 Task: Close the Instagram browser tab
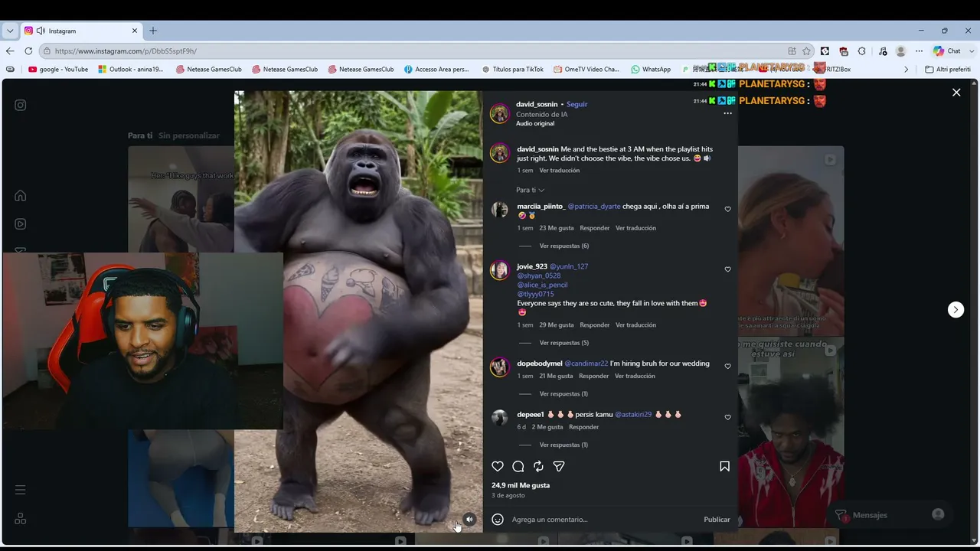coord(135,31)
